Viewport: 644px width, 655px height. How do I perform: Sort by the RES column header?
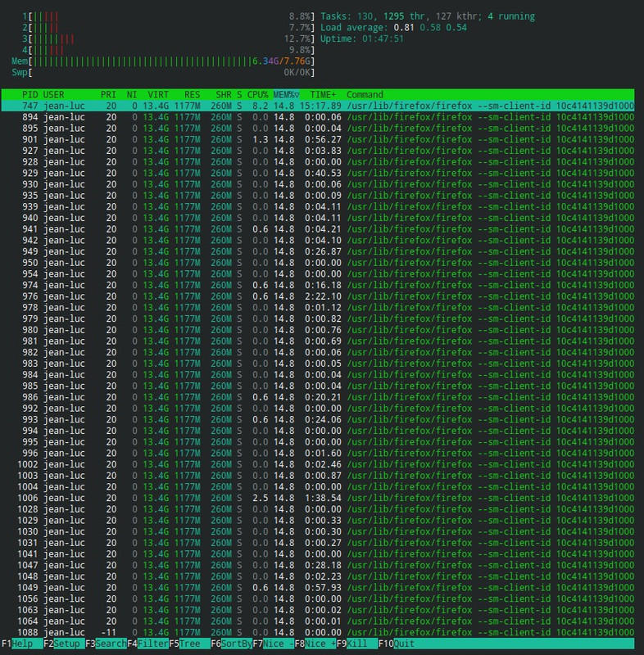[x=193, y=95]
